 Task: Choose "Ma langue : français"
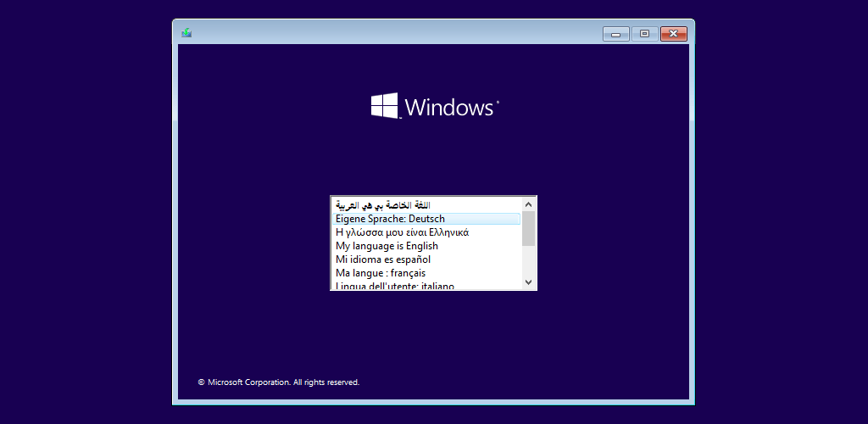426,273
